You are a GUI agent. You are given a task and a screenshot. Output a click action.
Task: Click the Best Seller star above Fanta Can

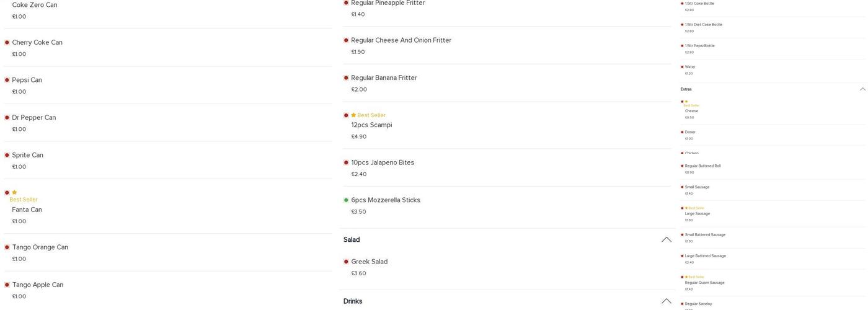point(14,193)
